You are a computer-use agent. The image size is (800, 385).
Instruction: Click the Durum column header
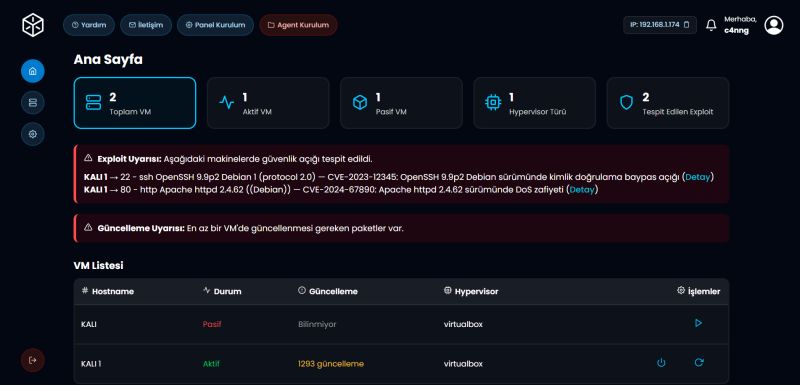pyautogui.click(x=222, y=291)
